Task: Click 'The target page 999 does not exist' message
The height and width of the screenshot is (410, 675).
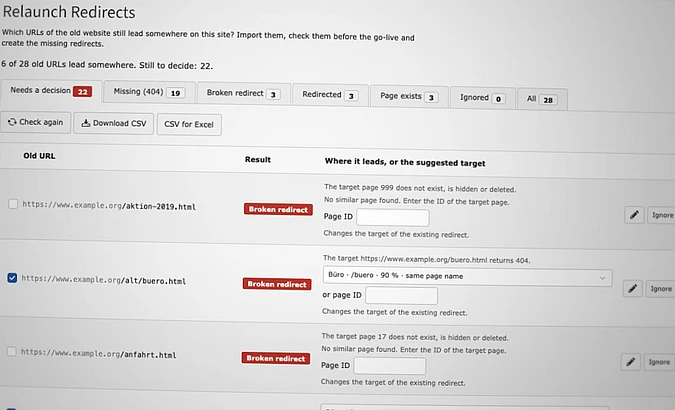Action: [x=420, y=189]
